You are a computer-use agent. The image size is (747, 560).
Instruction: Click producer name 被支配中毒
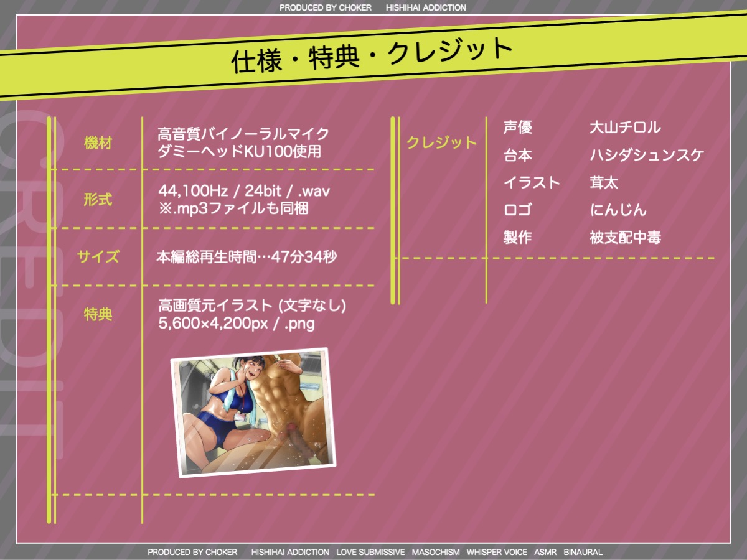625,237
